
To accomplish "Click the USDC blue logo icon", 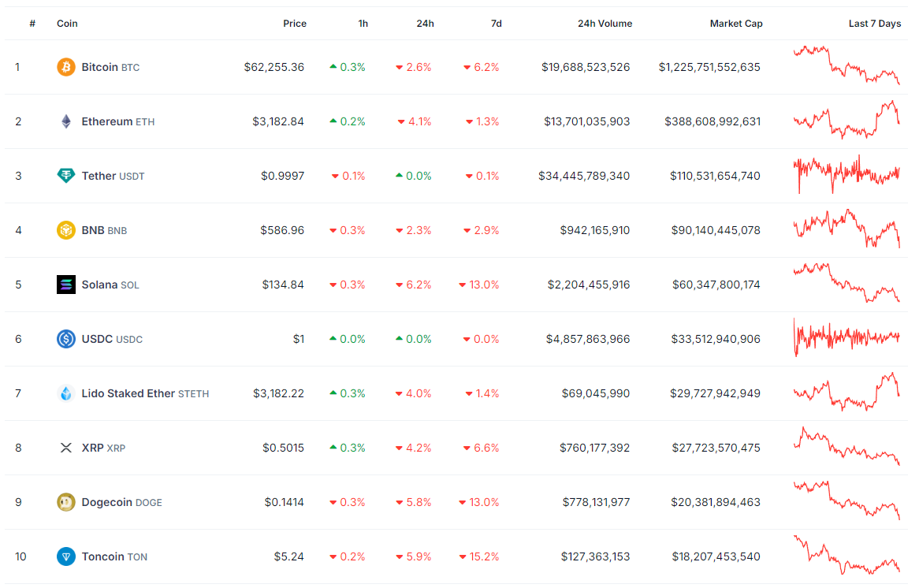I will pos(66,339).
